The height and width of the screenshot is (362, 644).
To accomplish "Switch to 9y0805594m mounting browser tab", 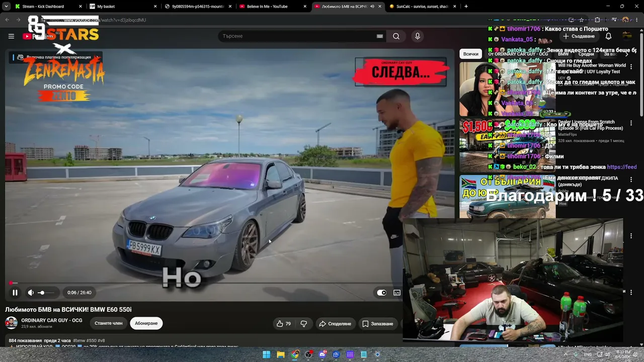I will [197, 7].
